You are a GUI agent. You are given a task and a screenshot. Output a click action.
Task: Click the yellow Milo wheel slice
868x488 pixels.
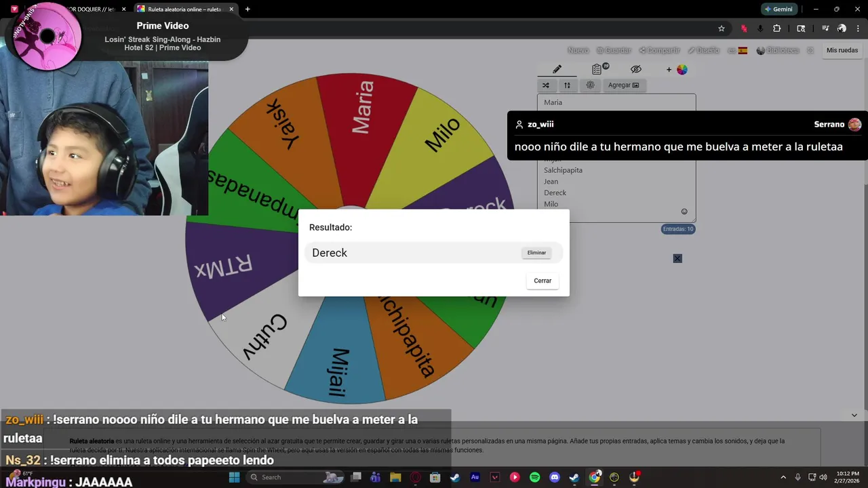click(x=441, y=136)
